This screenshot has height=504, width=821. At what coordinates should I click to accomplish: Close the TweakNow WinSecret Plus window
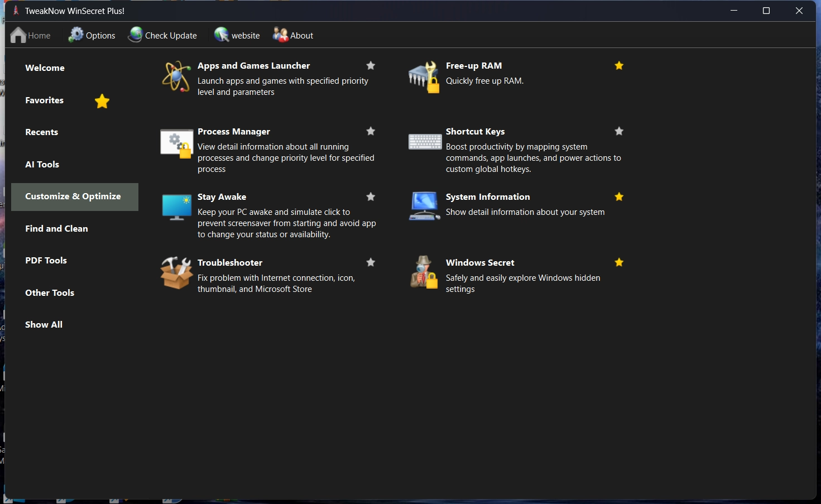(x=799, y=11)
